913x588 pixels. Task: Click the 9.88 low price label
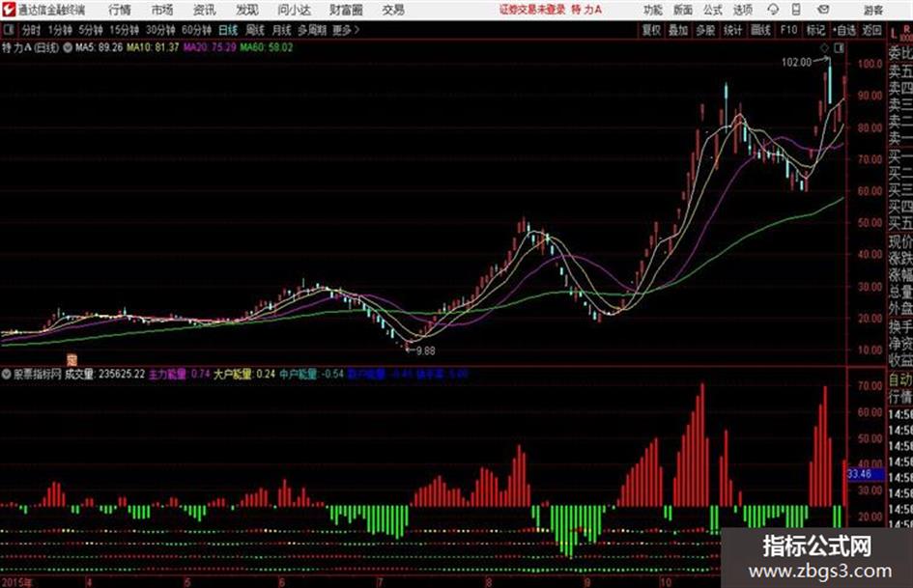[x=426, y=350]
